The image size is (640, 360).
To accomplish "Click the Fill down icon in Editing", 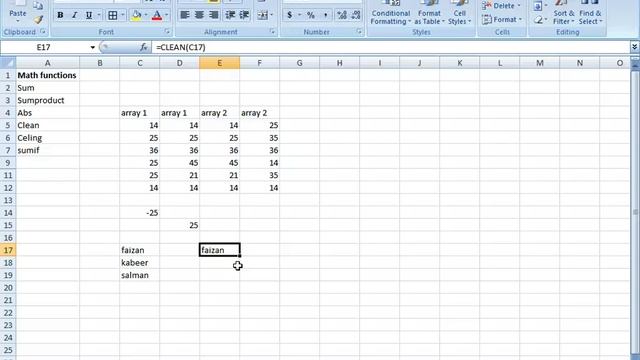I will coord(538,6).
